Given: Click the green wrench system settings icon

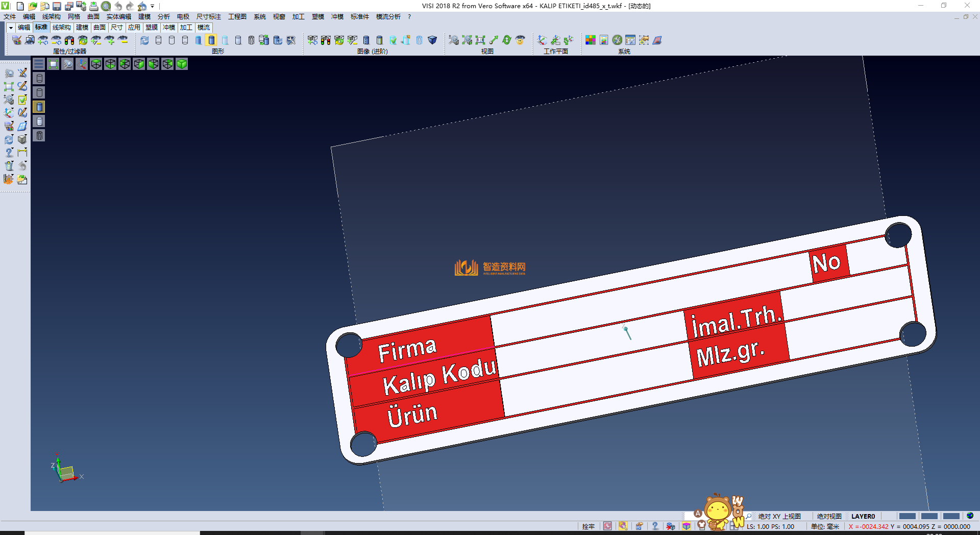Looking at the screenshot, I should 617,40.
